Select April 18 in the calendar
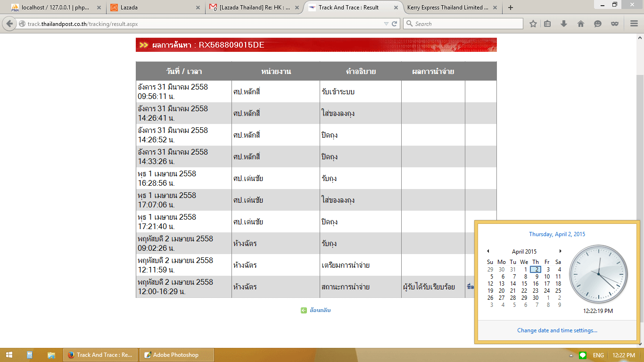 click(558, 284)
